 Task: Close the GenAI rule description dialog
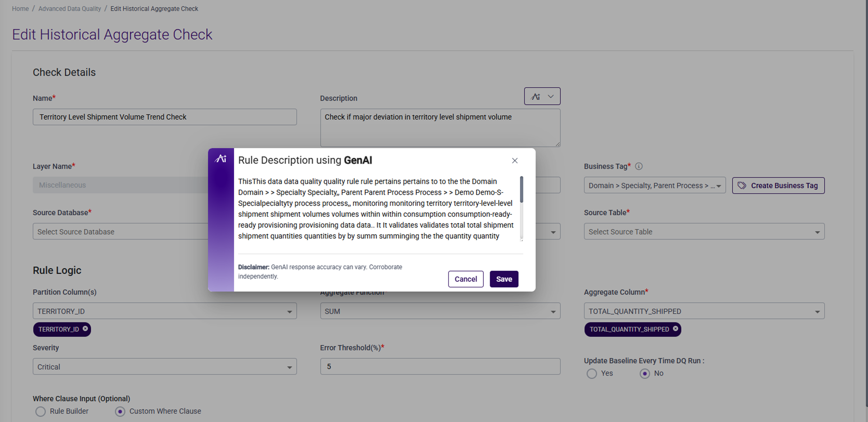click(514, 160)
